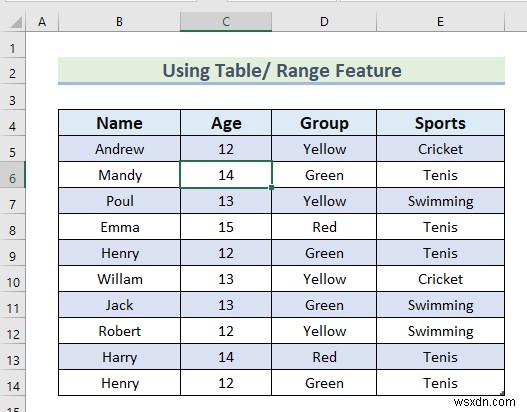Select the Cricket cell in Willam's row
Screen dimensions: 527x412
pos(440,279)
